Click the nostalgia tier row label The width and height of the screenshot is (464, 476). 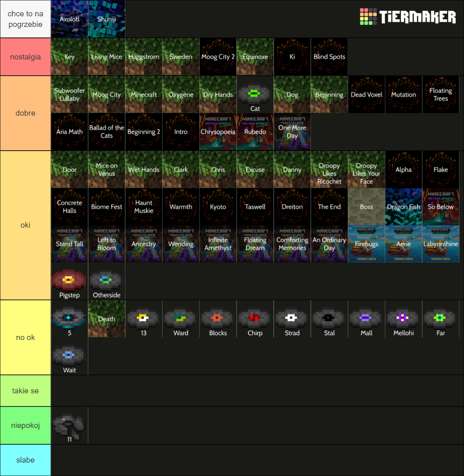click(x=25, y=57)
